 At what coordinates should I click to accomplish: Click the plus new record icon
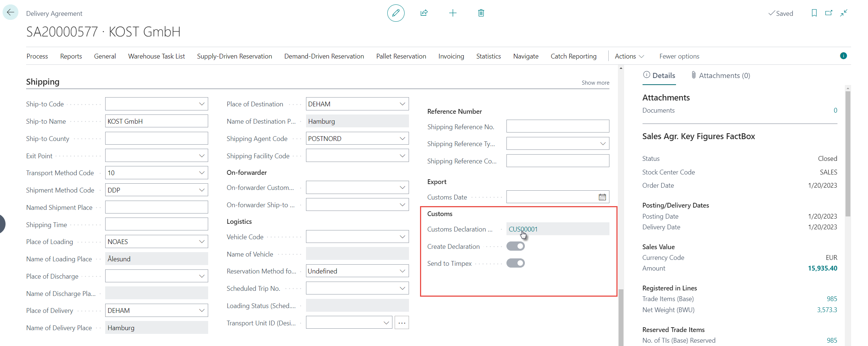pos(453,13)
